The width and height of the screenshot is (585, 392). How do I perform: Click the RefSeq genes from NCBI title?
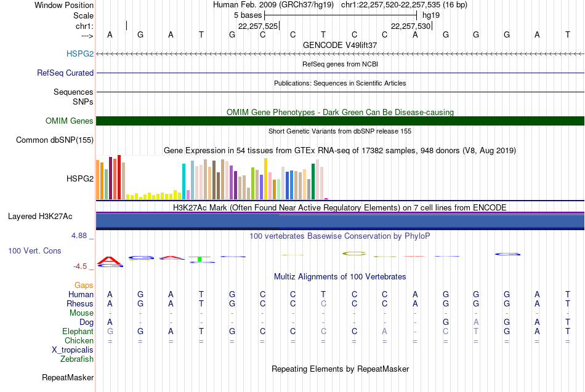(340, 64)
